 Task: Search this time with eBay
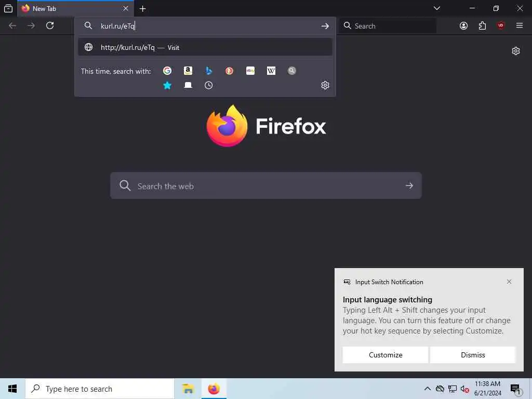coord(250,71)
